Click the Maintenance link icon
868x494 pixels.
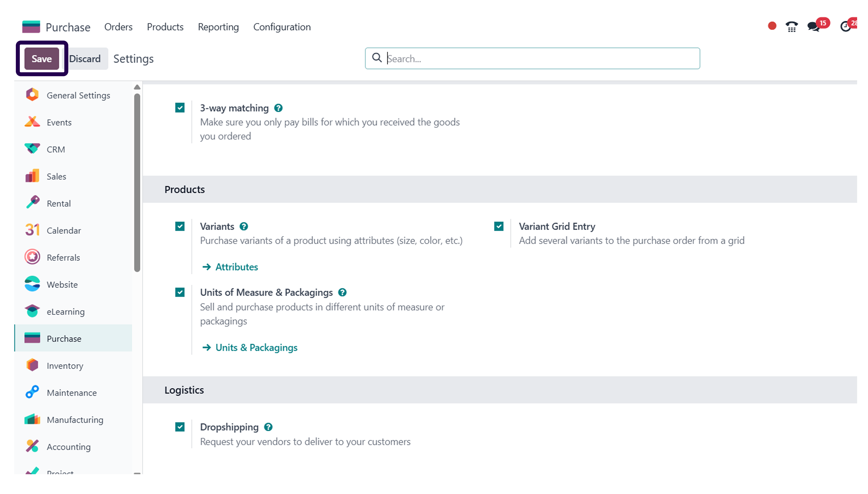(x=32, y=392)
